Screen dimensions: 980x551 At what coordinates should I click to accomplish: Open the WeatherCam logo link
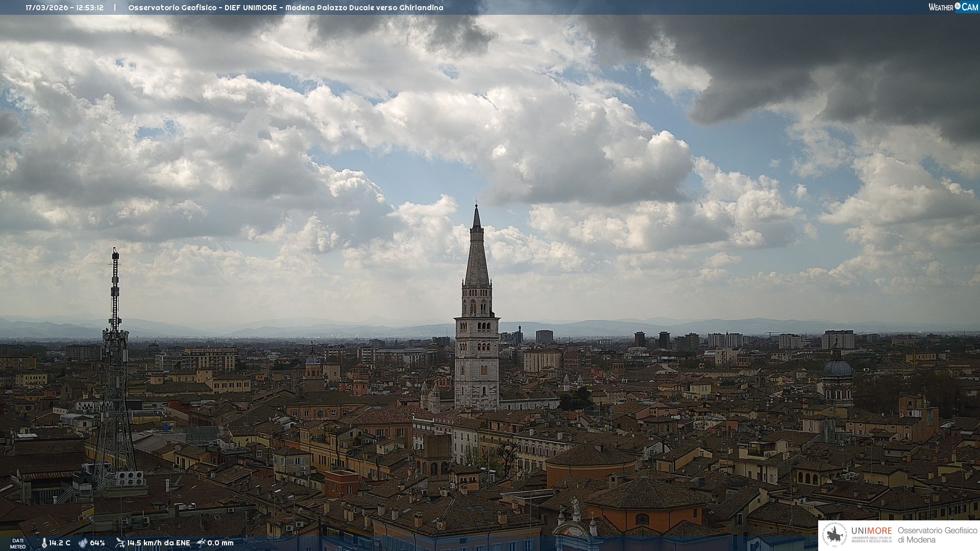pyautogui.click(x=953, y=7)
